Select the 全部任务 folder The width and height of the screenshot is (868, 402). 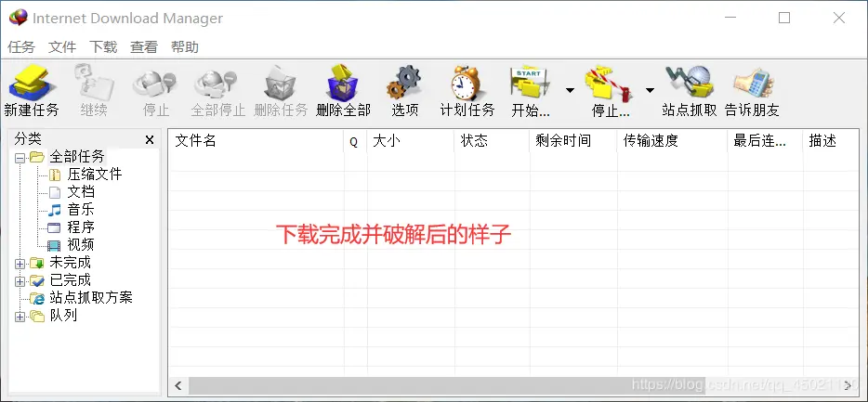point(76,157)
